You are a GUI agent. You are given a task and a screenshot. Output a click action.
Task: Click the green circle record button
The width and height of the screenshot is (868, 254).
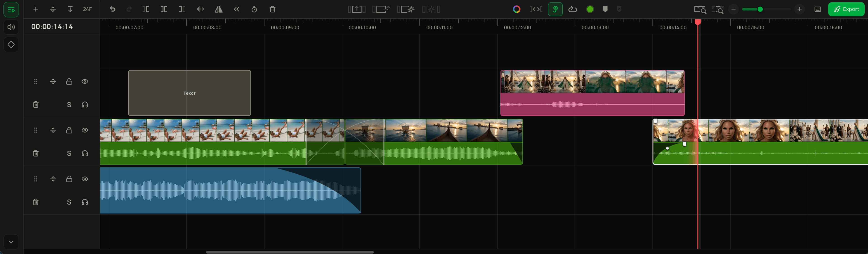(590, 10)
